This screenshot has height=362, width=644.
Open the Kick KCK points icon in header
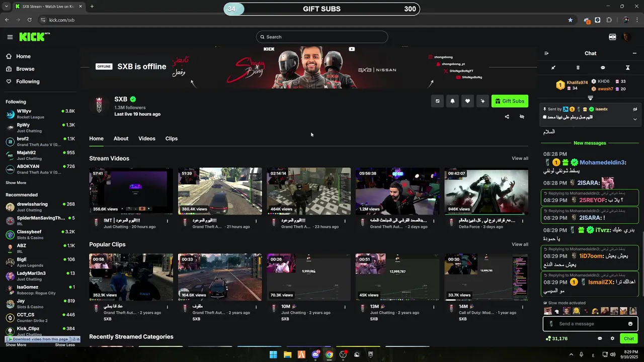click(x=612, y=37)
